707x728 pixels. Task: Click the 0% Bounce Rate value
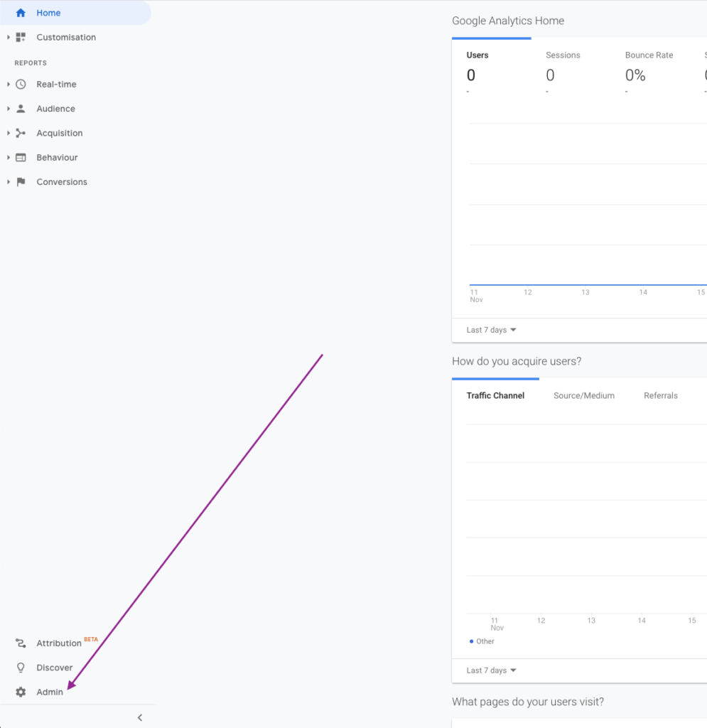tap(635, 75)
